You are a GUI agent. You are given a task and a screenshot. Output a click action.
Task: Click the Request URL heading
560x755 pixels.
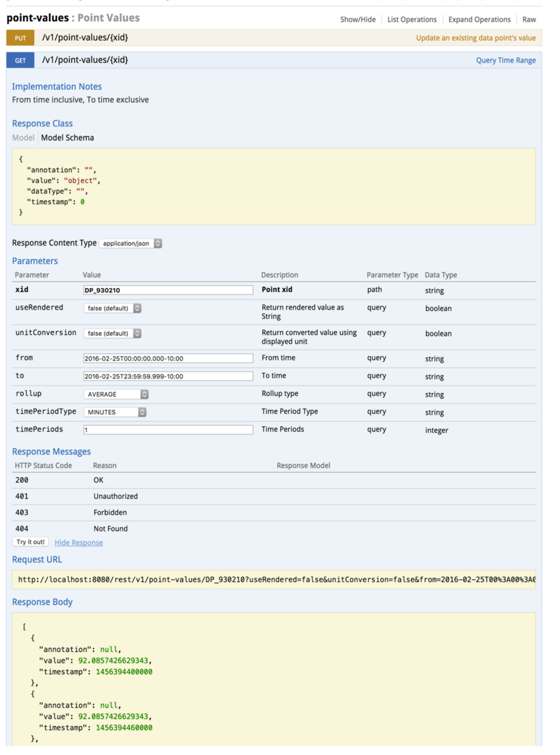click(37, 560)
